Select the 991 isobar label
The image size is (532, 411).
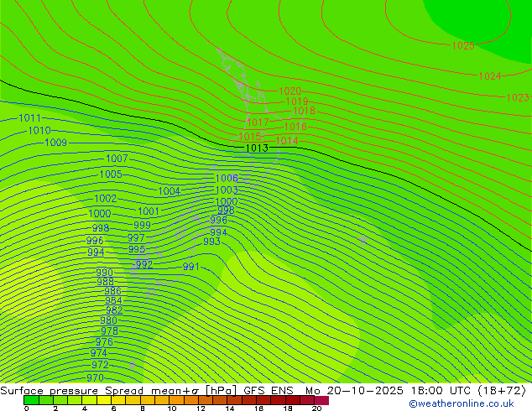pyautogui.click(x=191, y=267)
